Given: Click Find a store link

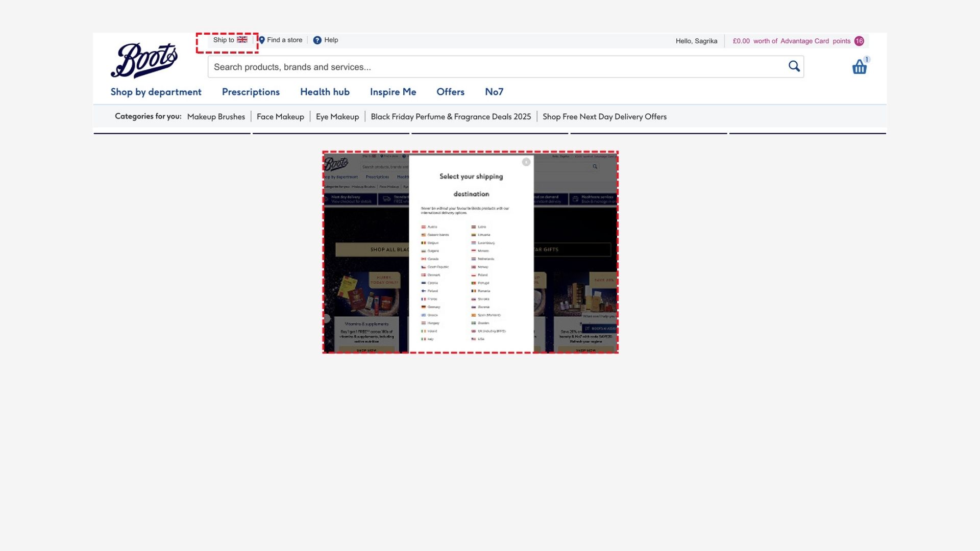Looking at the screenshot, I should click(285, 40).
